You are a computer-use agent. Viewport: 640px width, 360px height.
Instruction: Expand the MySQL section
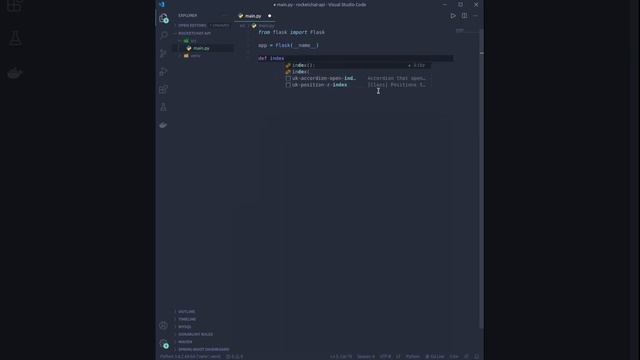pyautogui.click(x=184, y=327)
